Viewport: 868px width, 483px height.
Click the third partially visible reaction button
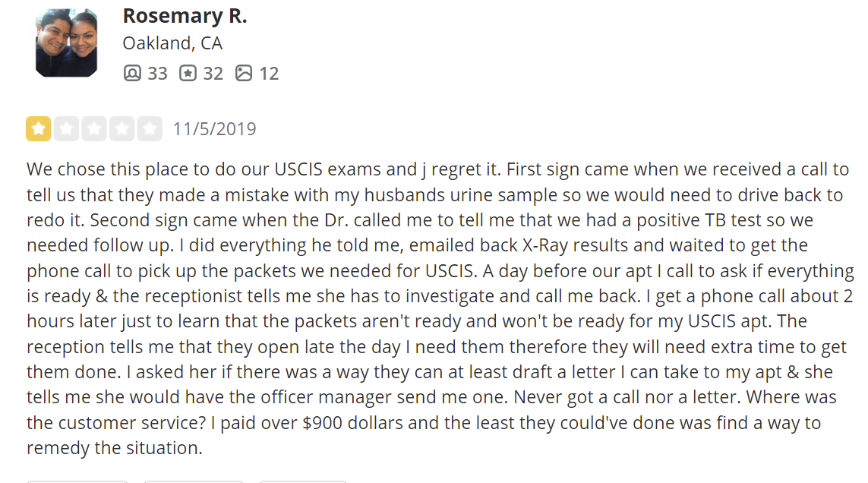coord(303,481)
